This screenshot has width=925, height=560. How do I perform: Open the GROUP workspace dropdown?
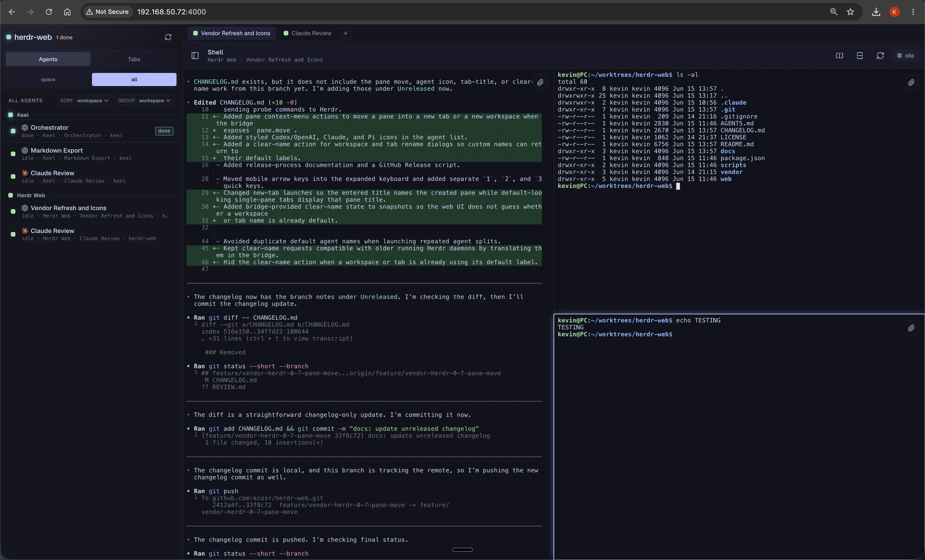[x=144, y=100]
